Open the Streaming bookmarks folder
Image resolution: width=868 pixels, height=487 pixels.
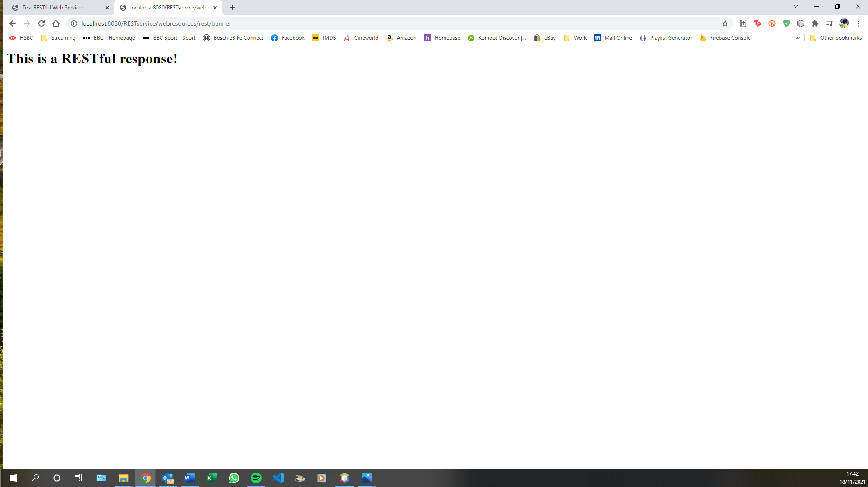pyautogui.click(x=58, y=38)
